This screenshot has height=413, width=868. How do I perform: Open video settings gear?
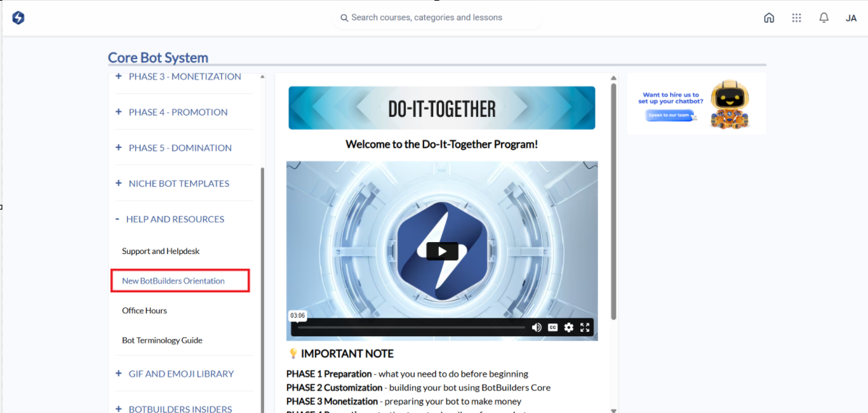(569, 327)
